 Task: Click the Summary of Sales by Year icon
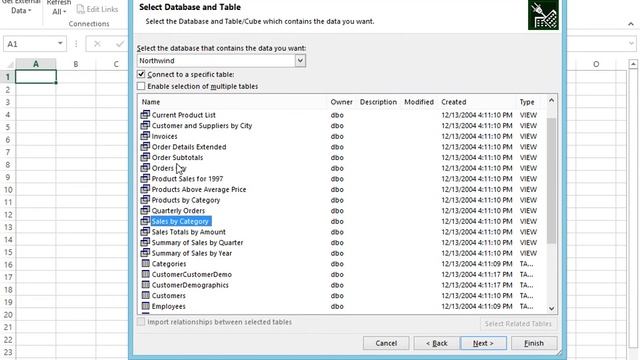coord(145,253)
